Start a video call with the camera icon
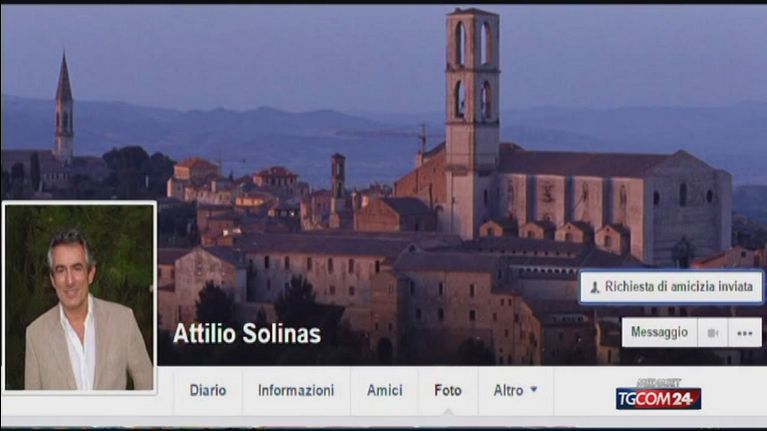 tap(713, 333)
